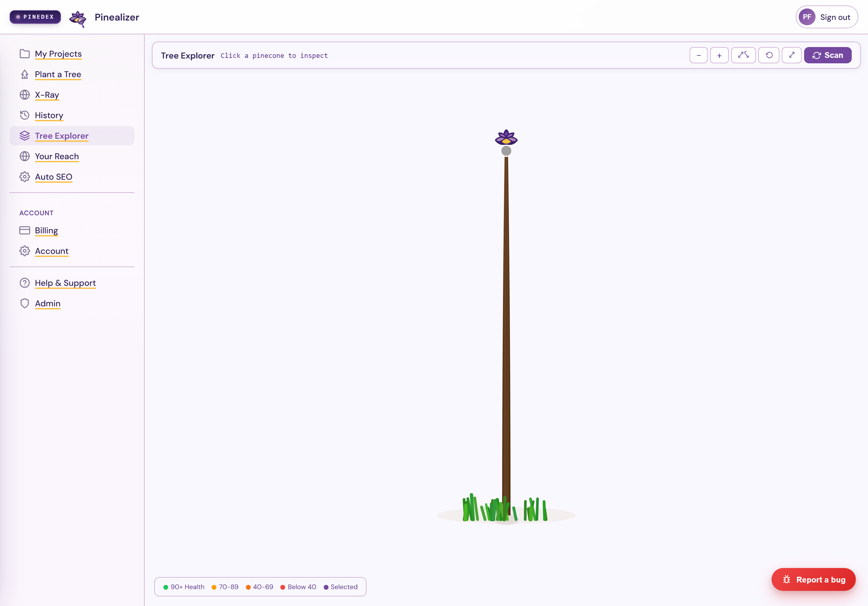Zoom out with the minus button
The image size is (868, 606).
(x=699, y=55)
